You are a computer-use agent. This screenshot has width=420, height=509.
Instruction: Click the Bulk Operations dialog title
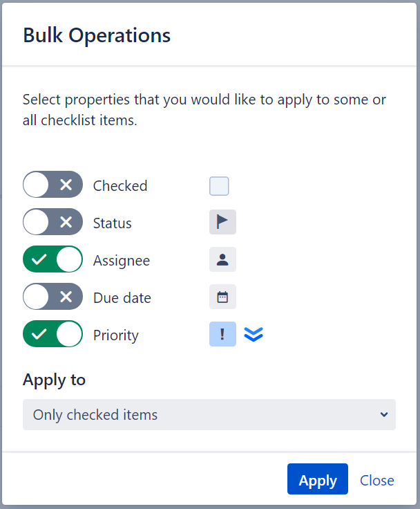click(x=97, y=35)
